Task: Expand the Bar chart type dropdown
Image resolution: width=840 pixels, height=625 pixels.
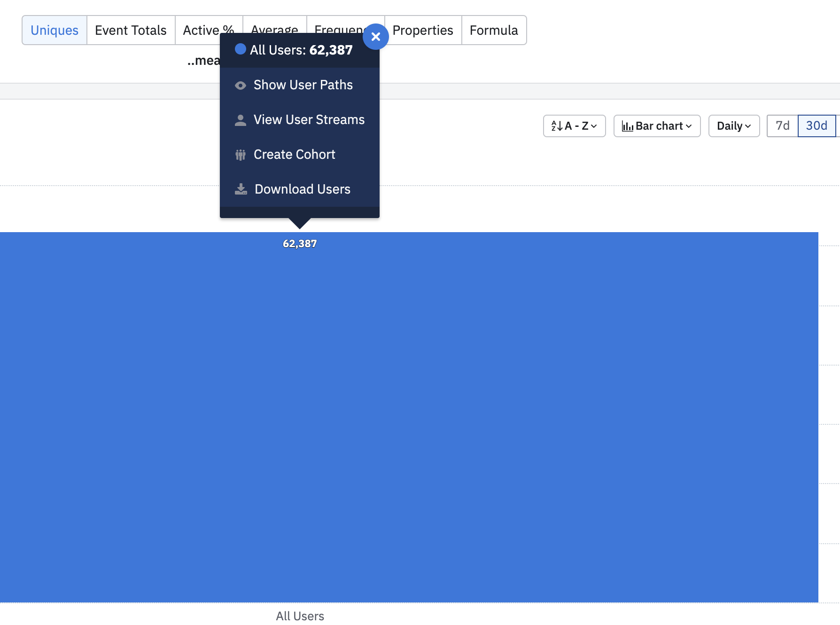Action: pyautogui.click(x=657, y=126)
